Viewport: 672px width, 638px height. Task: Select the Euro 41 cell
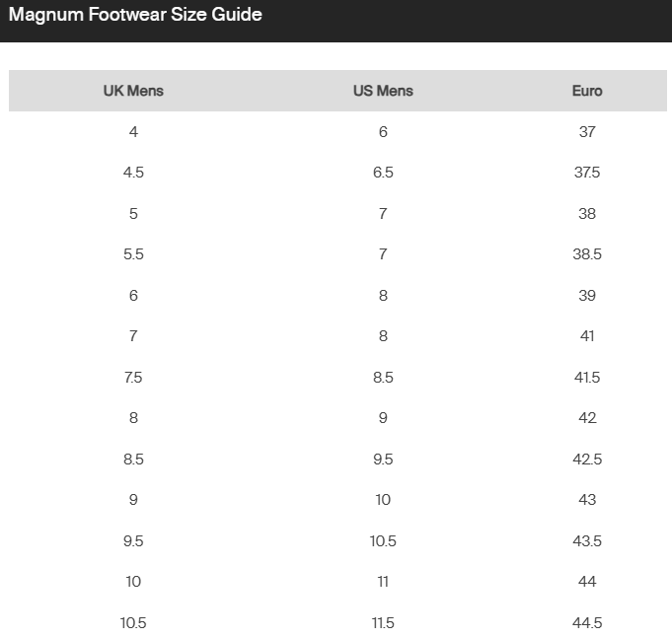(587, 336)
